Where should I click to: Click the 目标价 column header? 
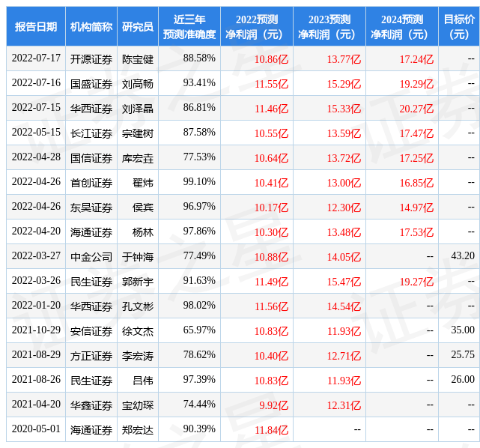(x=459, y=27)
